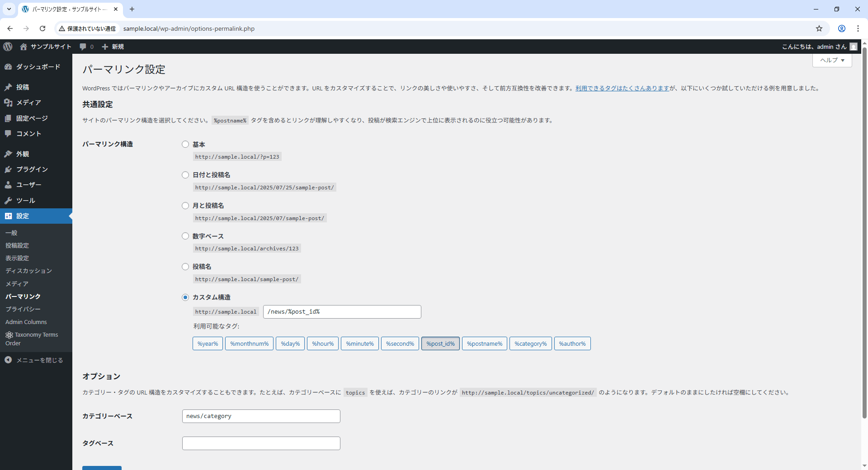Select 基本 permalink structure
Viewport: 868px width, 470px height.
(x=185, y=144)
